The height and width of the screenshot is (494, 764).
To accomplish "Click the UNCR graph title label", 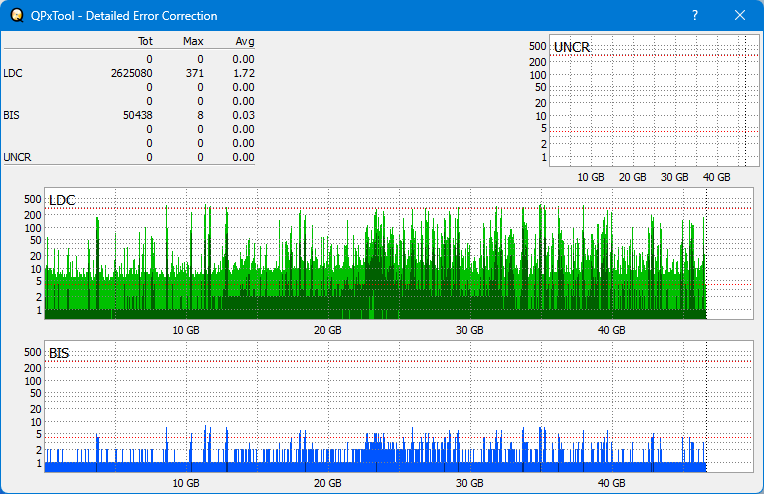I will (572, 47).
